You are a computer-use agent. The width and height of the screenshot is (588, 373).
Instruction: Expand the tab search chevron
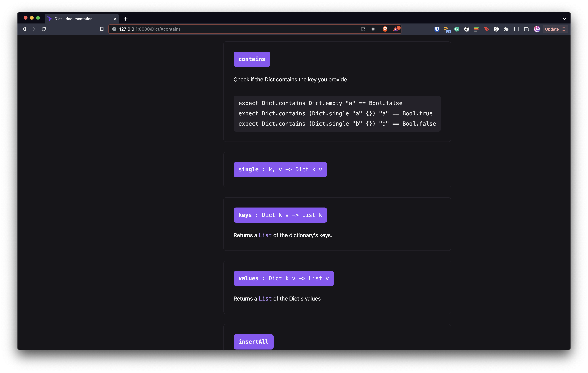point(564,19)
